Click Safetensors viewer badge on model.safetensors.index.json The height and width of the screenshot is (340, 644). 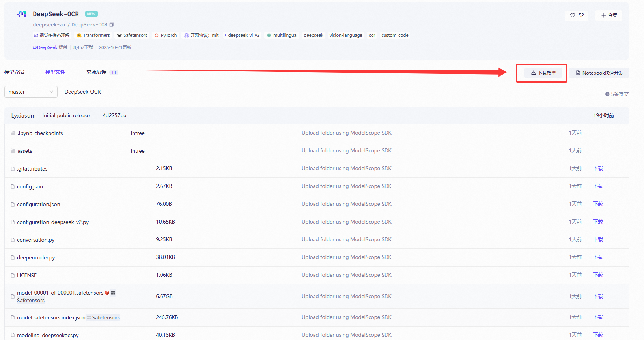coord(103,317)
